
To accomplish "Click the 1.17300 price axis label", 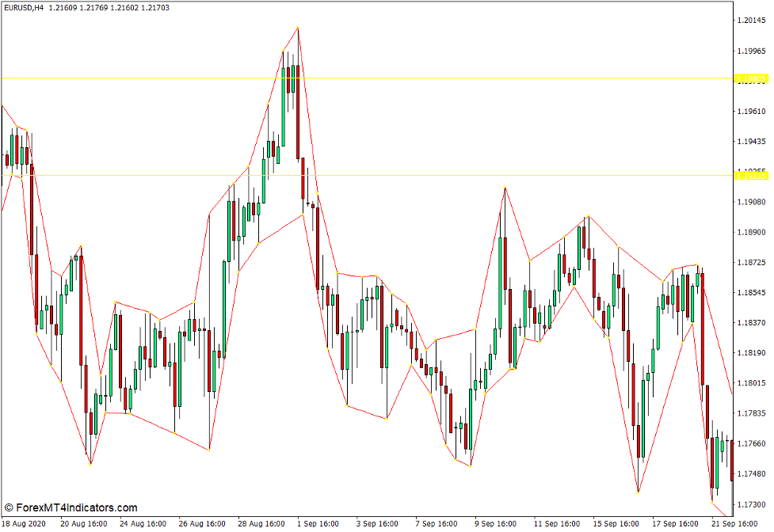I will coord(752,504).
